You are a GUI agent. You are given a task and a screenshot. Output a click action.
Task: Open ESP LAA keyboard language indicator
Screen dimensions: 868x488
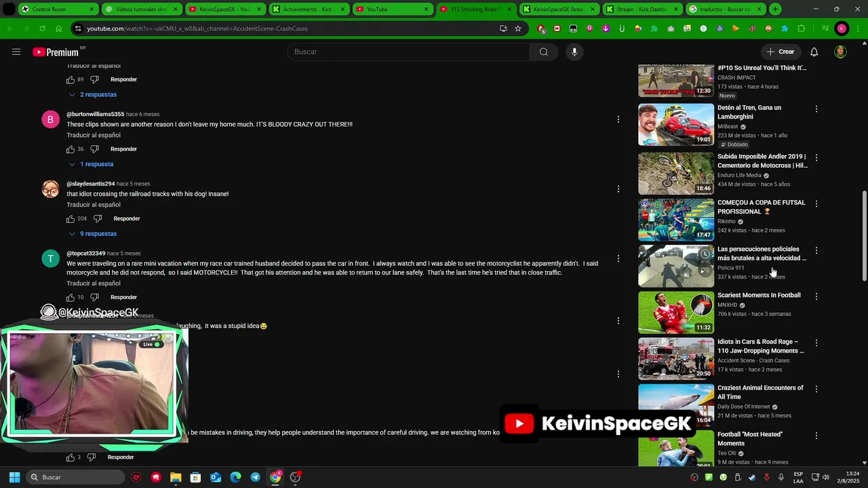798,477
